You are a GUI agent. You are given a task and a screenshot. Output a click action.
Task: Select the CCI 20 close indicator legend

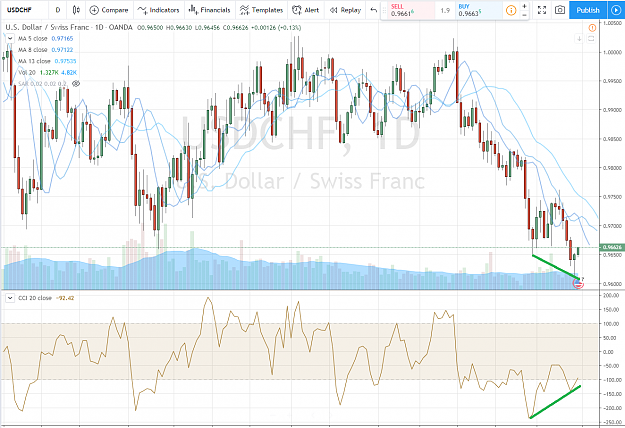(46, 298)
